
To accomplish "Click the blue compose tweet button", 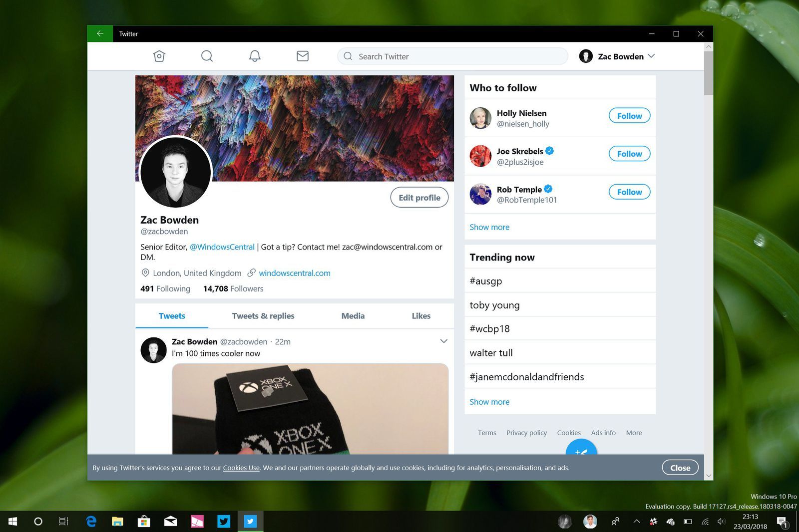I will point(581,449).
